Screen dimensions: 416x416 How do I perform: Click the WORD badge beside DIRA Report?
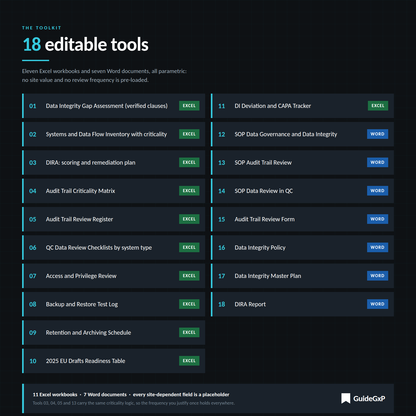pos(377,304)
